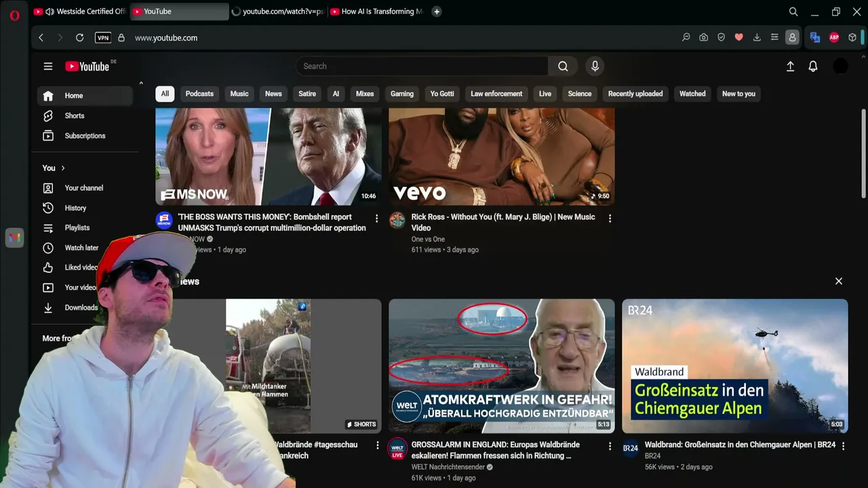The image size is (868, 488).
Task: Open Shorts in sidebar
Action: coord(85,116)
